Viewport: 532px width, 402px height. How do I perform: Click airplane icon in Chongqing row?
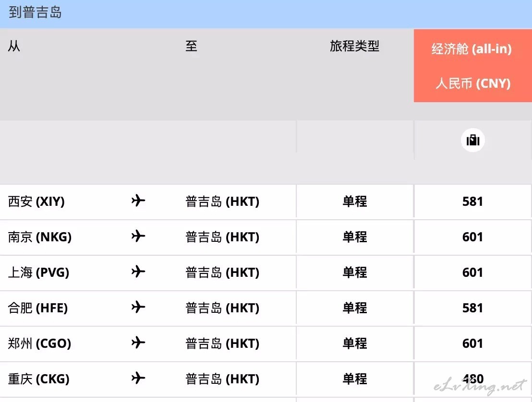point(138,378)
